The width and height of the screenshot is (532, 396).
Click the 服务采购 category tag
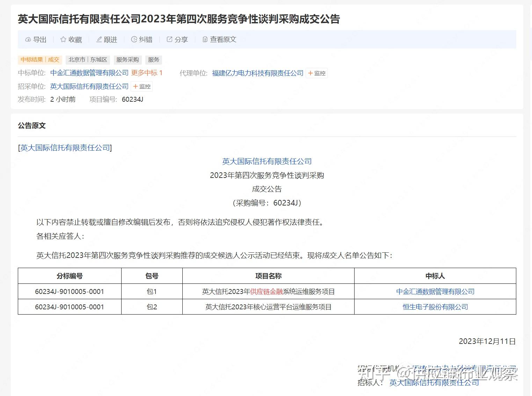(x=127, y=60)
